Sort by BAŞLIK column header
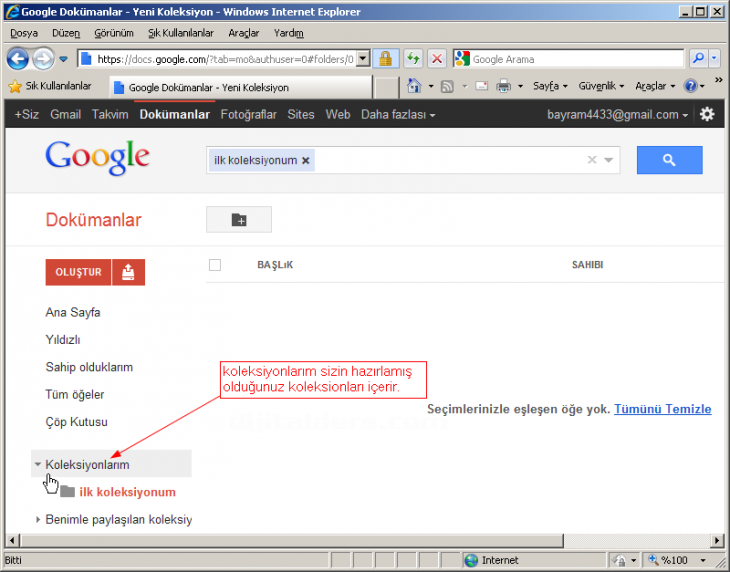730x572 pixels. 275,265
